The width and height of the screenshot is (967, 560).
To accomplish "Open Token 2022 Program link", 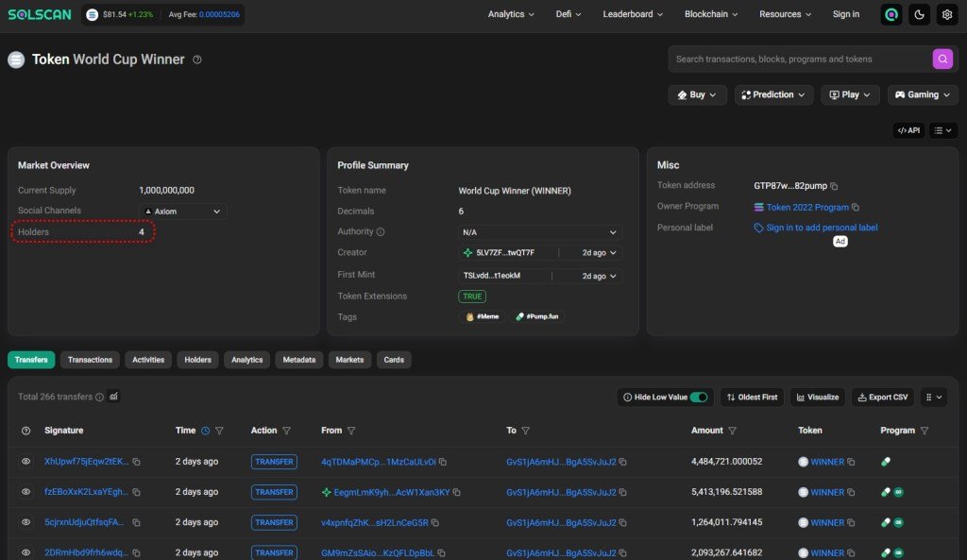I will 807,207.
